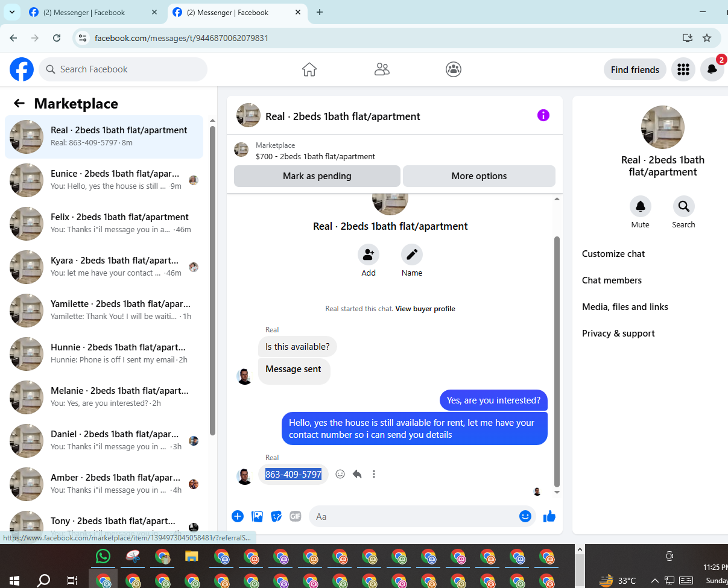Choose a GIF with the GIF icon
This screenshot has height=588, width=728.
pos(295,516)
